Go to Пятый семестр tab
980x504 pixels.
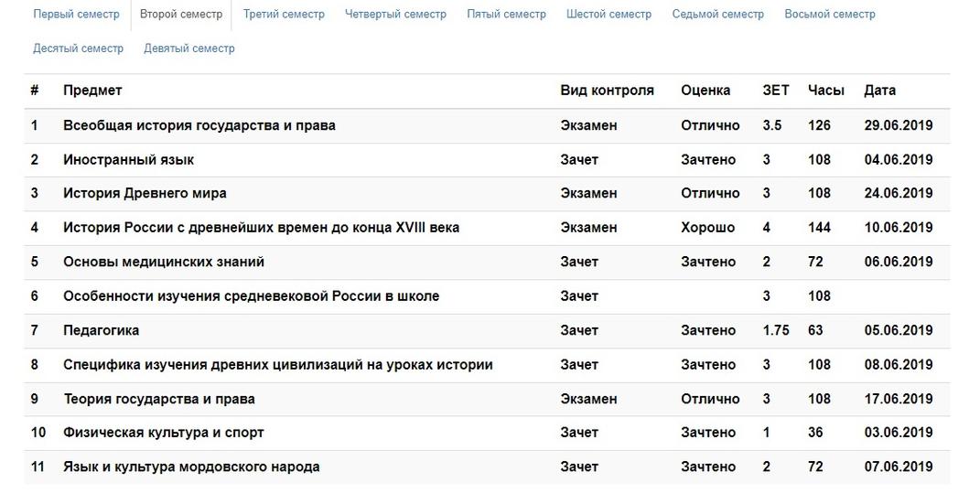[506, 14]
